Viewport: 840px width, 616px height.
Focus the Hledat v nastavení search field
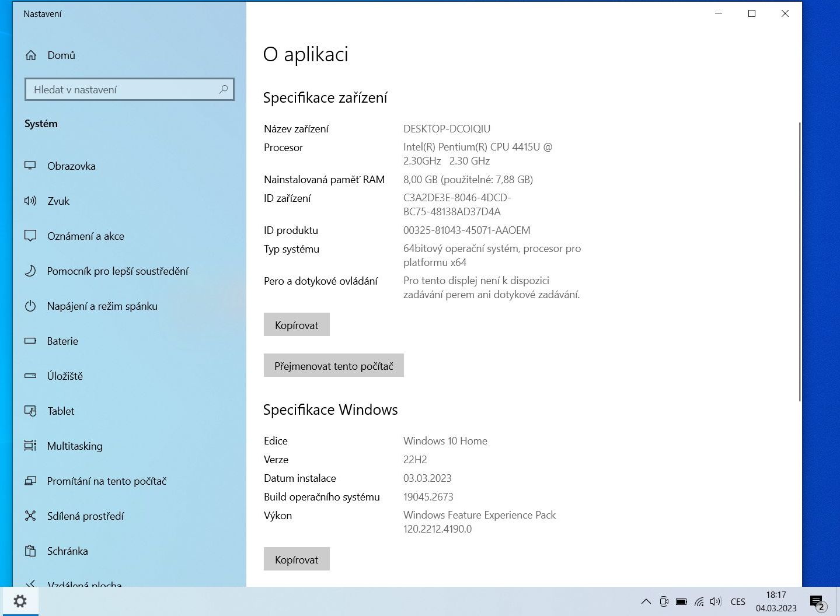tap(130, 89)
